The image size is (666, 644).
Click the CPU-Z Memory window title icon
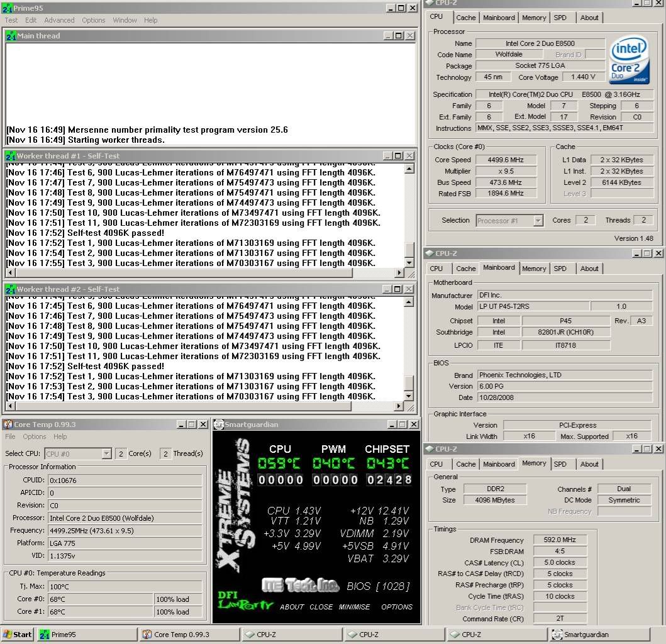click(x=430, y=449)
